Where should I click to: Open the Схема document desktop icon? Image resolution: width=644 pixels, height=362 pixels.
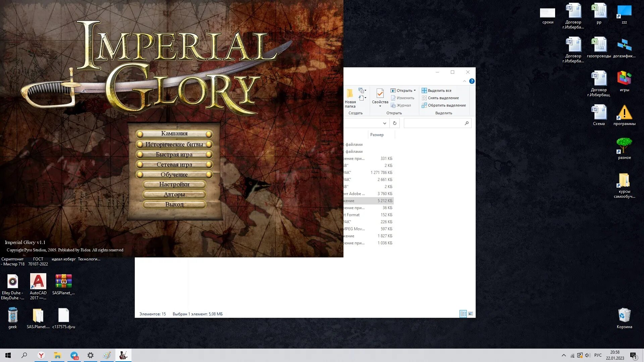coord(599,115)
